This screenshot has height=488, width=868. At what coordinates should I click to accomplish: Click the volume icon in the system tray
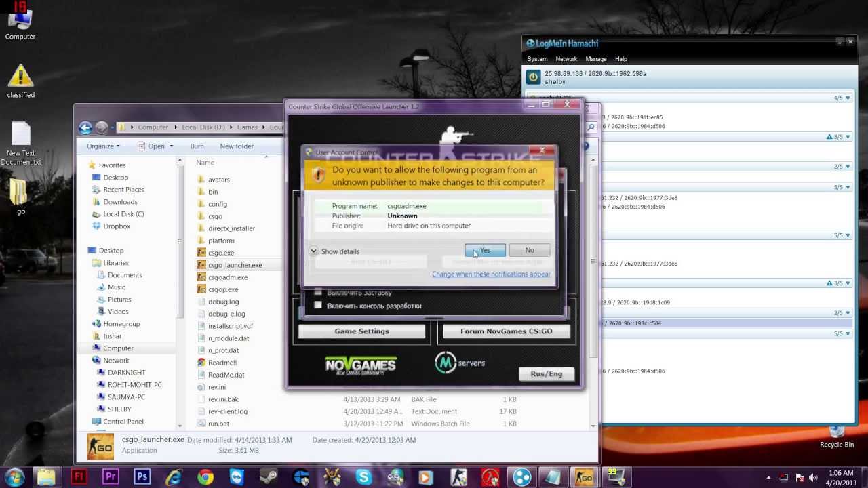coord(814,477)
